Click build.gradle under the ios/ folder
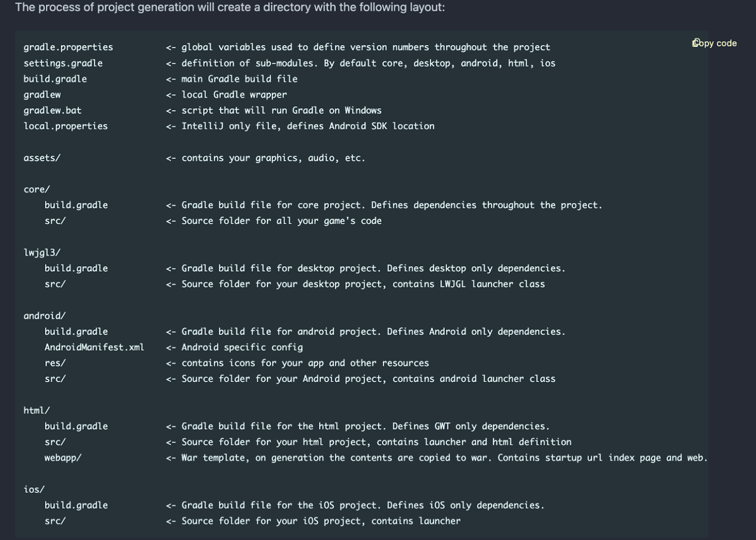756x540 pixels. 76,505
